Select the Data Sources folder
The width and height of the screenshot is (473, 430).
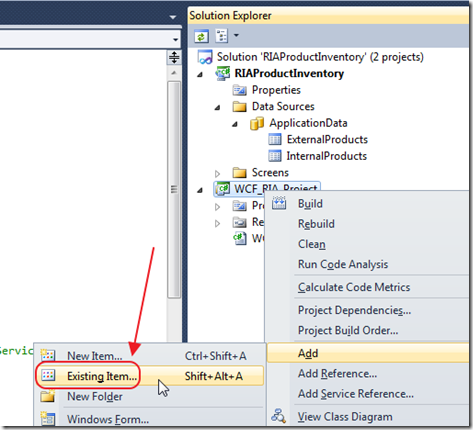point(283,106)
